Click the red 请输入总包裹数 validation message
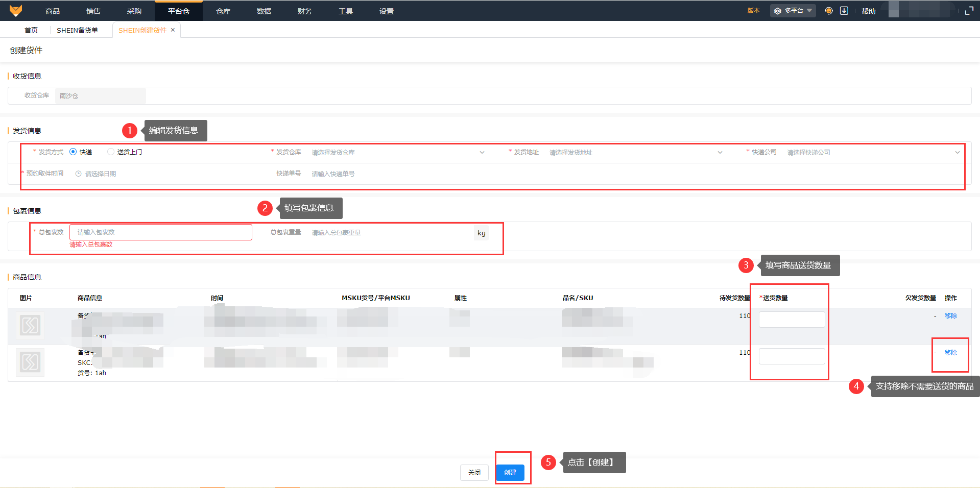 coord(91,245)
